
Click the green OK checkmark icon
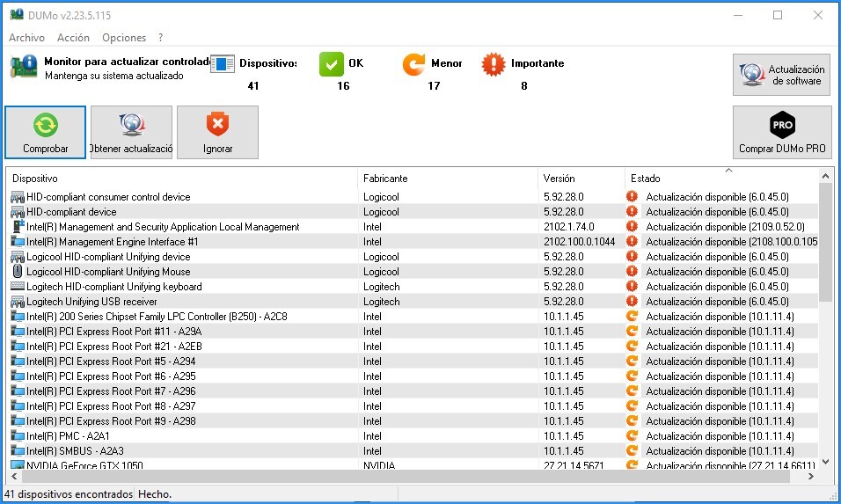331,64
